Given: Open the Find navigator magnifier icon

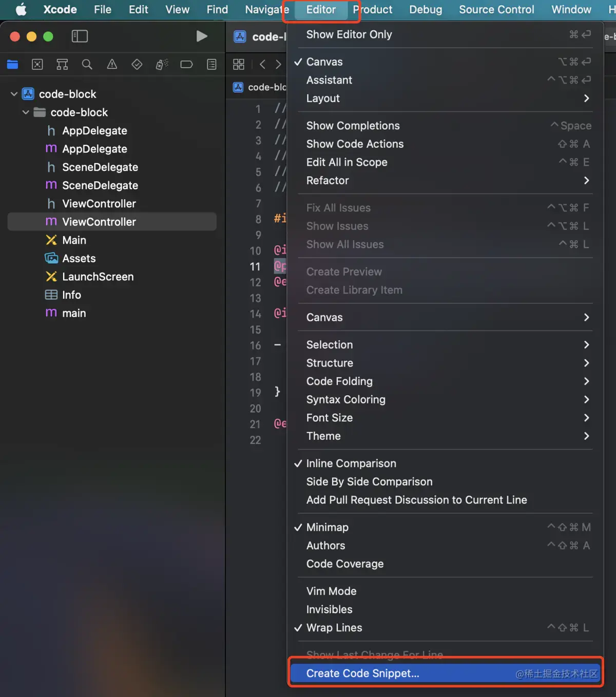Looking at the screenshot, I should coord(87,64).
